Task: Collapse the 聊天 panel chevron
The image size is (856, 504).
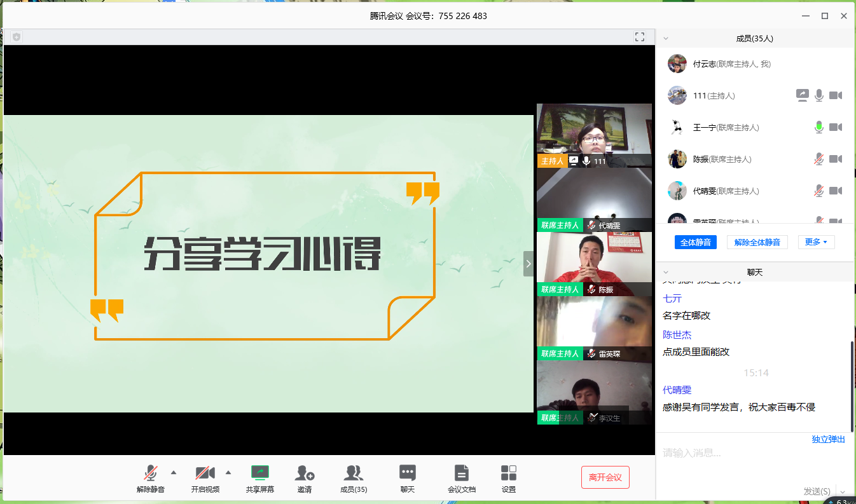Action: [666, 271]
